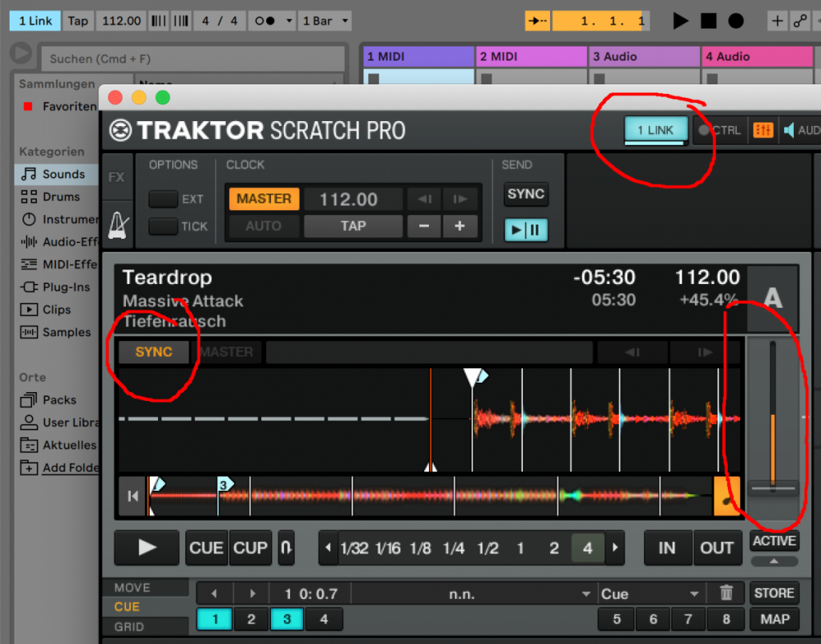Skip to track start in deck A
This screenshot has width=821, height=644.
click(132, 496)
